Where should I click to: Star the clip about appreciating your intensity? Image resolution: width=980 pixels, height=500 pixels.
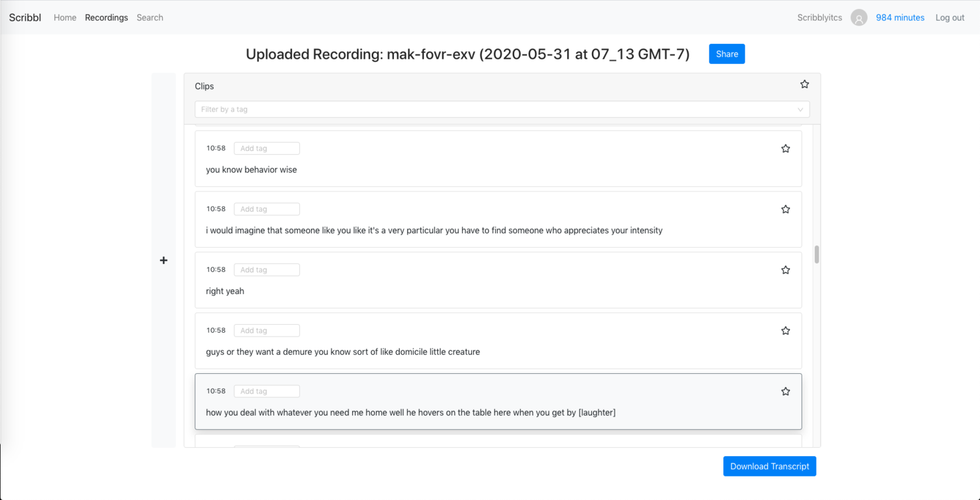(785, 209)
